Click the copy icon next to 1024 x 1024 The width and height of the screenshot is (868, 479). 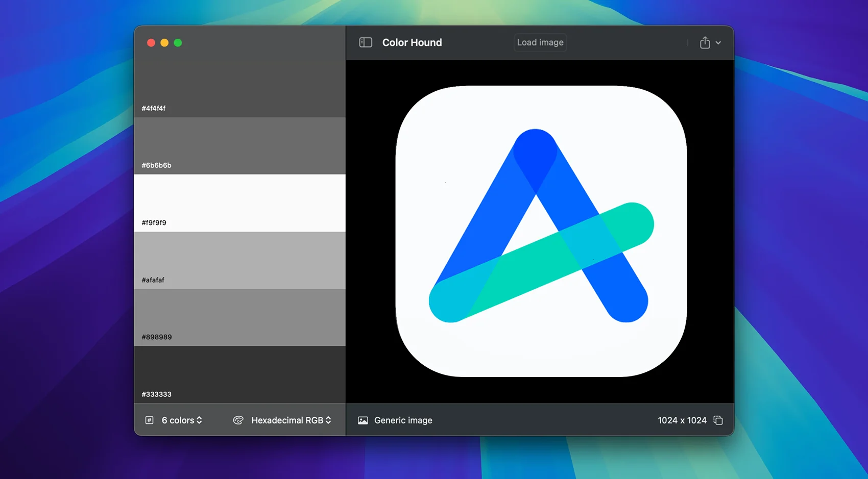click(x=718, y=420)
